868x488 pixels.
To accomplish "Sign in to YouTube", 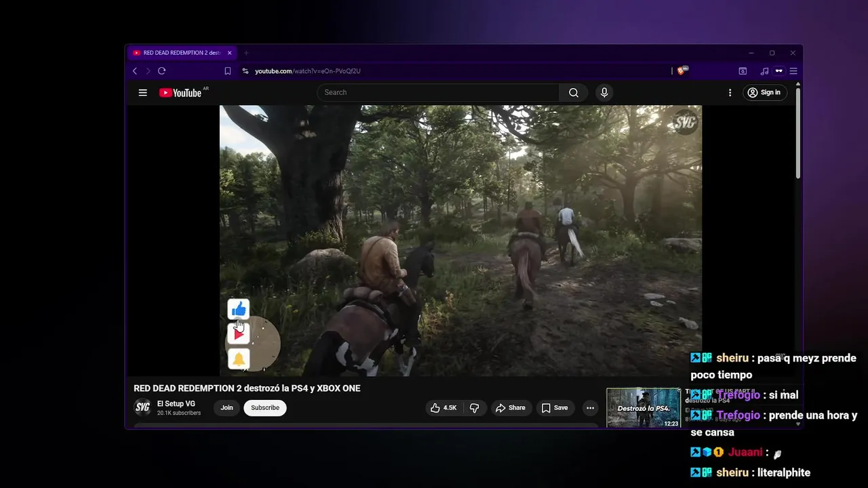I will tap(764, 93).
